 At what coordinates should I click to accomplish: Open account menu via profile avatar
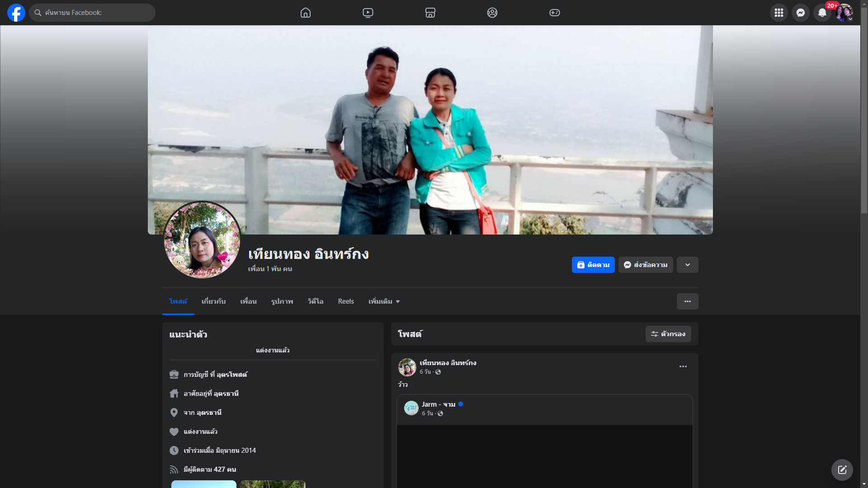tap(844, 13)
